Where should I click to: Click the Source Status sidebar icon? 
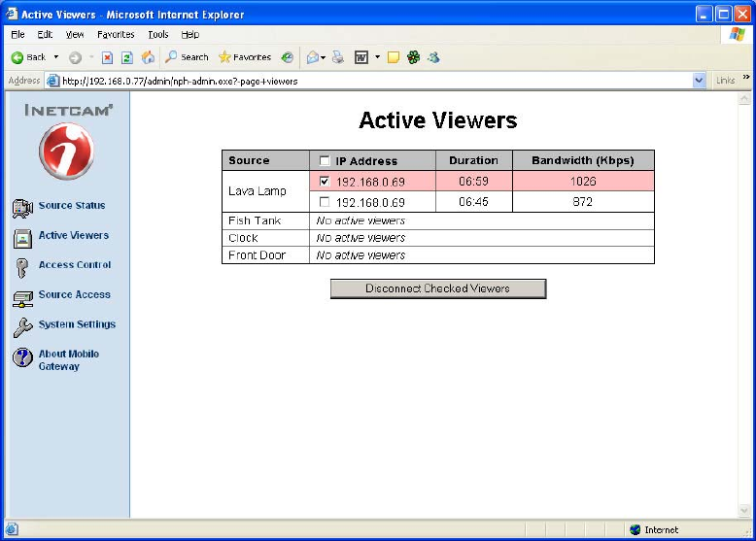click(x=22, y=207)
